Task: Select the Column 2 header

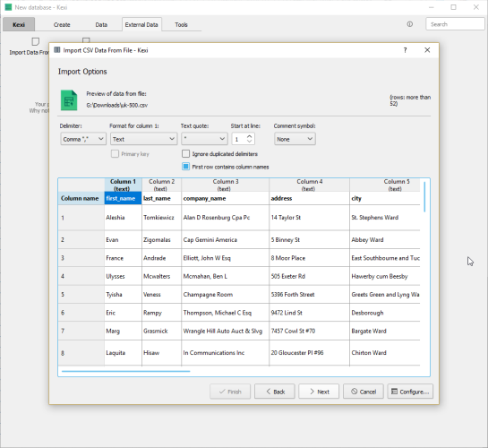Action: (161, 185)
